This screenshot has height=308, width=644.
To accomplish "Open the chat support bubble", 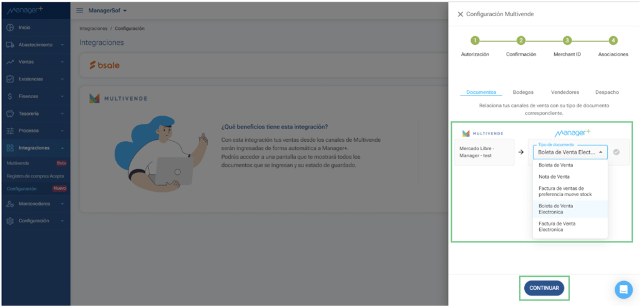I will coord(623,289).
